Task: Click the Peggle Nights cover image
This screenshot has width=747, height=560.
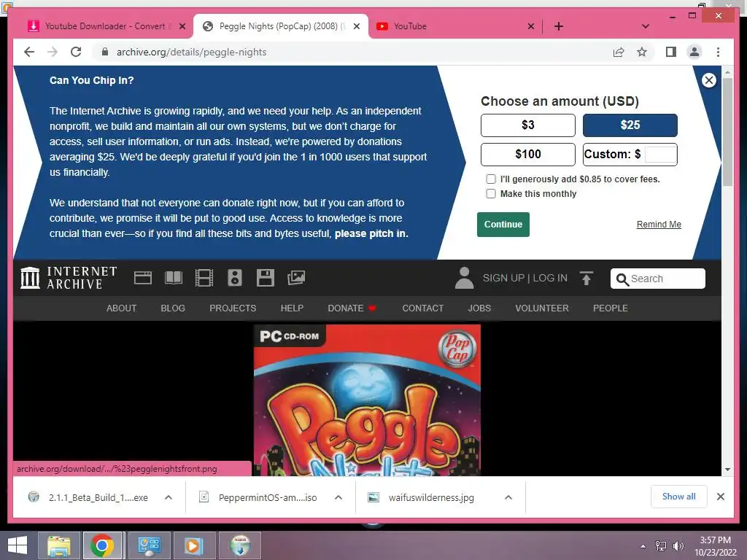Action: tap(367, 400)
